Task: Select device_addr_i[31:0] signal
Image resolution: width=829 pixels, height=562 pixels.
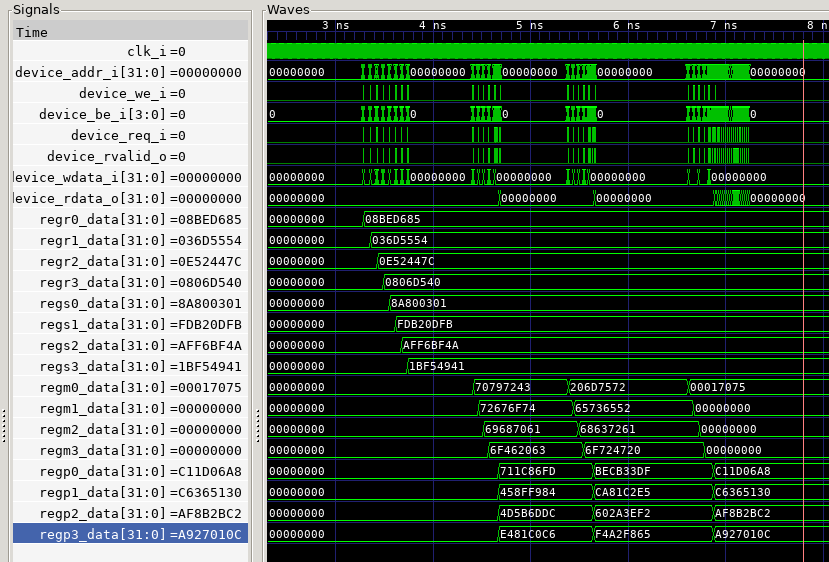Action: [130, 72]
